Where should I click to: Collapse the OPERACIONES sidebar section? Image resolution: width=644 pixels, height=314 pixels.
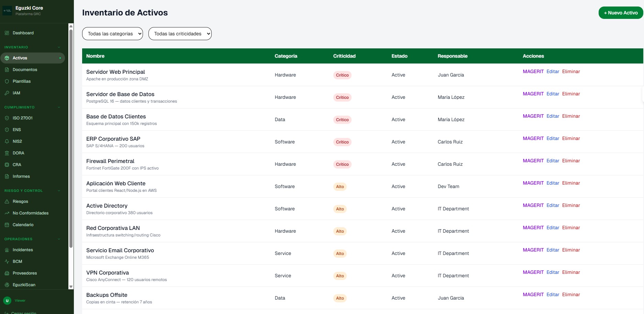59,239
